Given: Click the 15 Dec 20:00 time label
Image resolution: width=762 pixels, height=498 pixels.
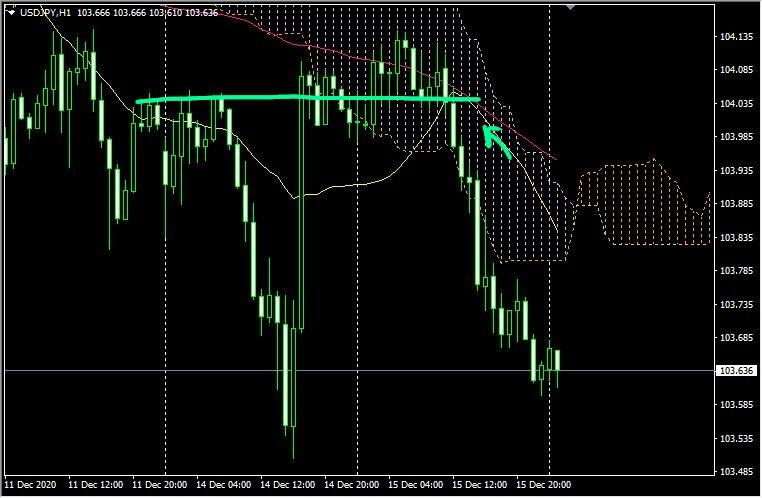Looking at the screenshot, I should 544,484.
